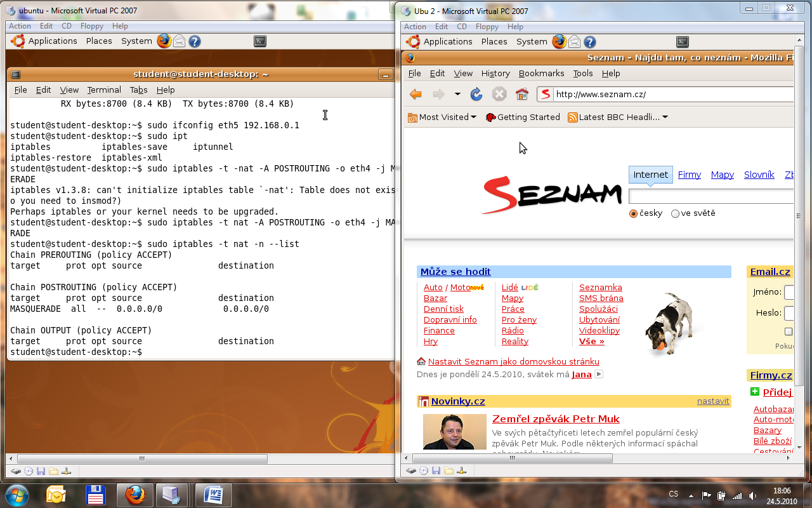812x508 pixels.
Task: Go forward in Firefox browser
Action: 438,95
